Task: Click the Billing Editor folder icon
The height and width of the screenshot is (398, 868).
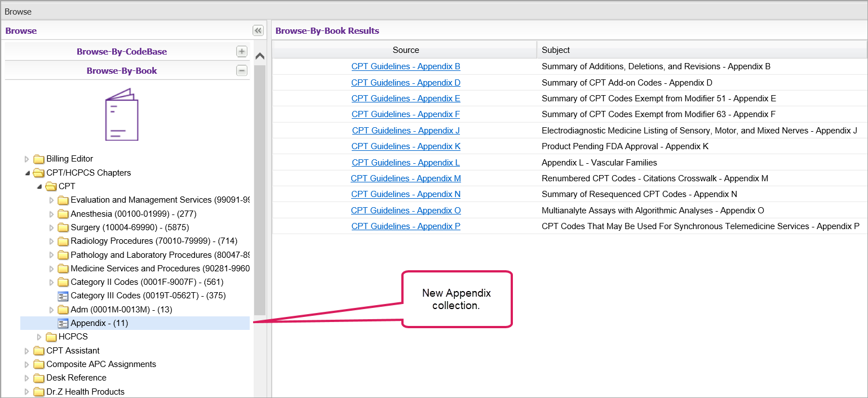Action: click(x=39, y=159)
